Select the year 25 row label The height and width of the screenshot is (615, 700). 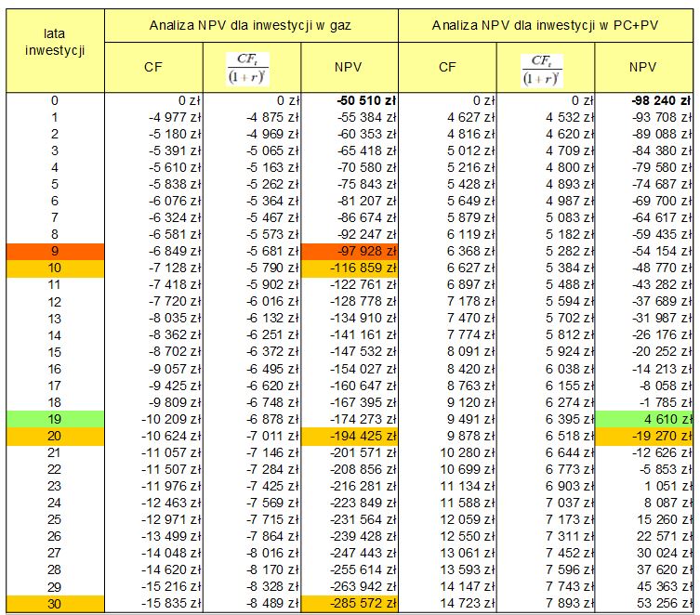(x=55, y=520)
